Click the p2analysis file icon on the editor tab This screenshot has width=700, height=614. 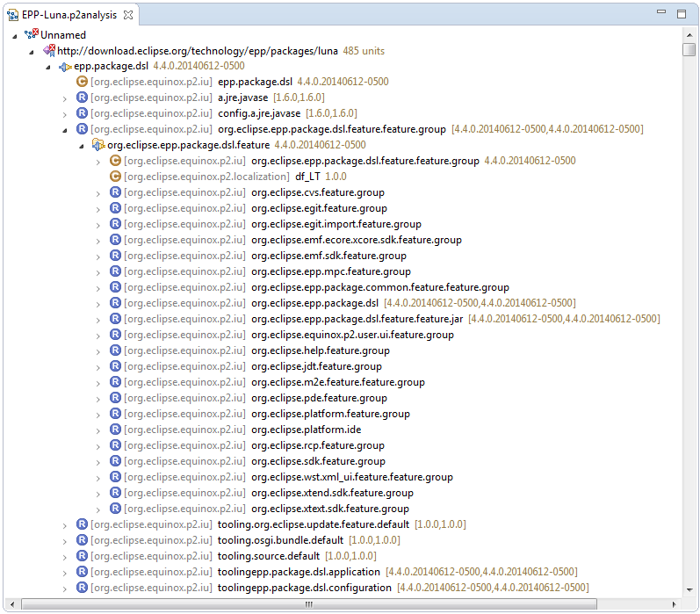coord(13,15)
